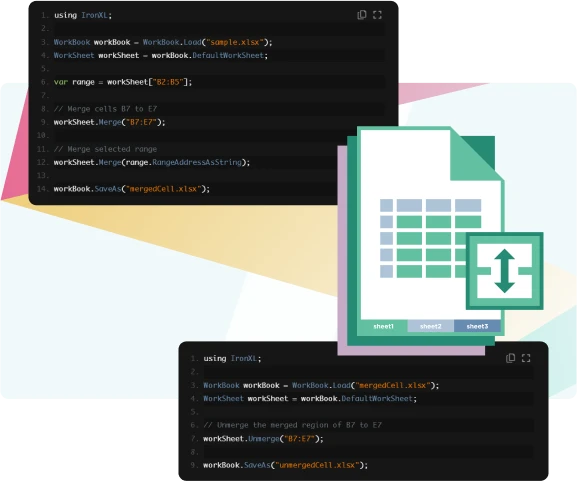Click the SaveAs("unmergedCell.xlsx") line
This screenshot has height=481, width=577.
click(x=286, y=465)
